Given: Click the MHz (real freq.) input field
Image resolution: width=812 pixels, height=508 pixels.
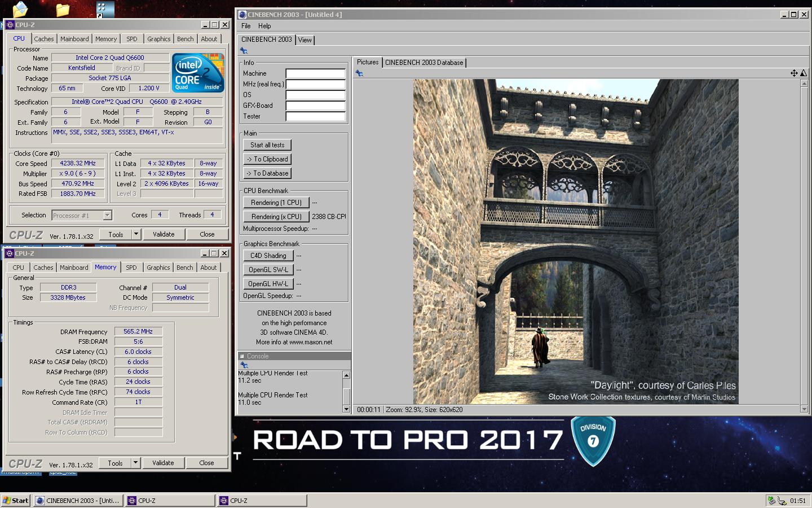Looking at the screenshot, I should (315, 84).
